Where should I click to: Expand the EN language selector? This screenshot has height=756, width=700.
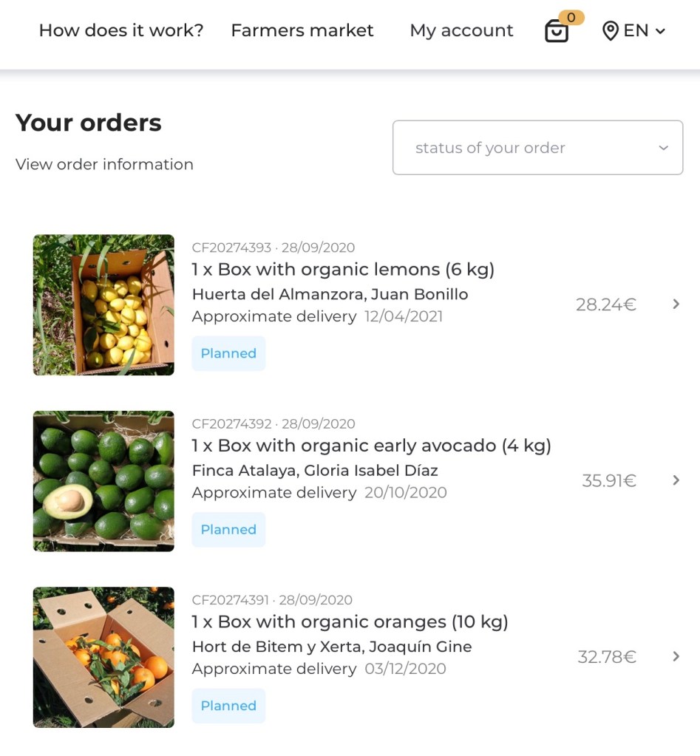pos(645,31)
